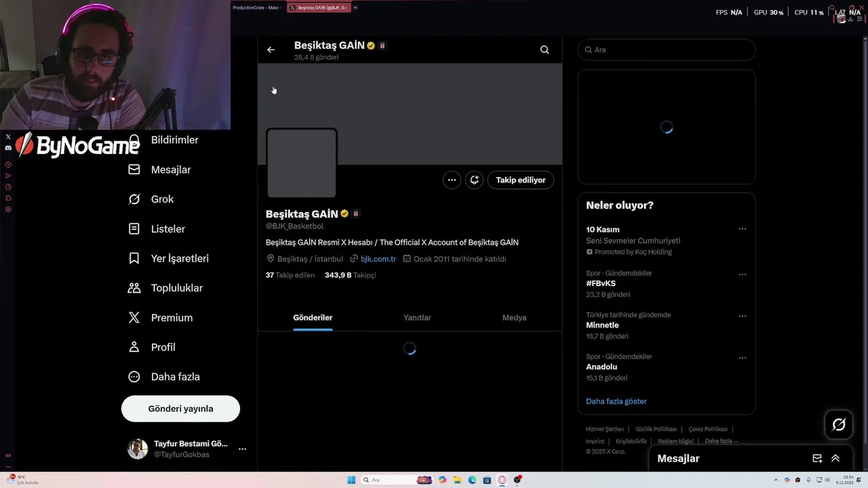Screen dimensions: 868x488
Task: Select the Beşiktaş GAİN browser tab
Action: tap(319, 7)
